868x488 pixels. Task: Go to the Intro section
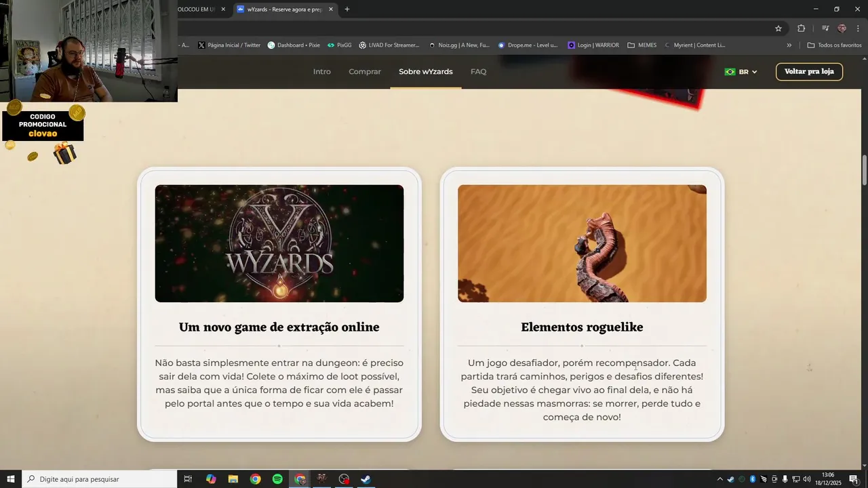pyautogui.click(x=322, y=72)
